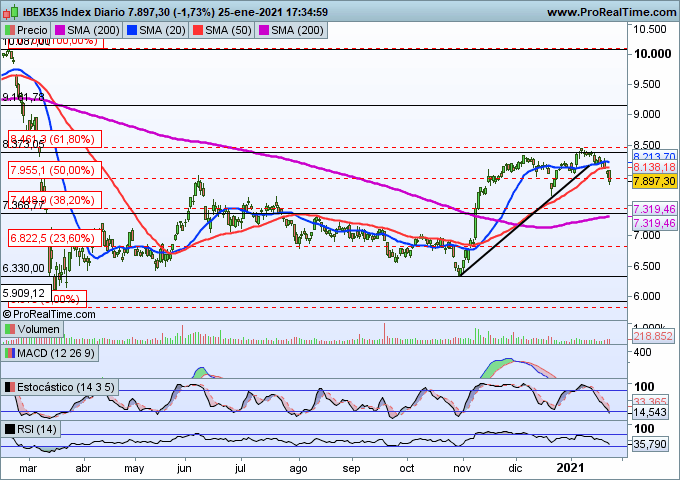The image size is (680, 480).
Task: Click the candlestick icon beside IBEX35 title
Action: coord(10,12)
